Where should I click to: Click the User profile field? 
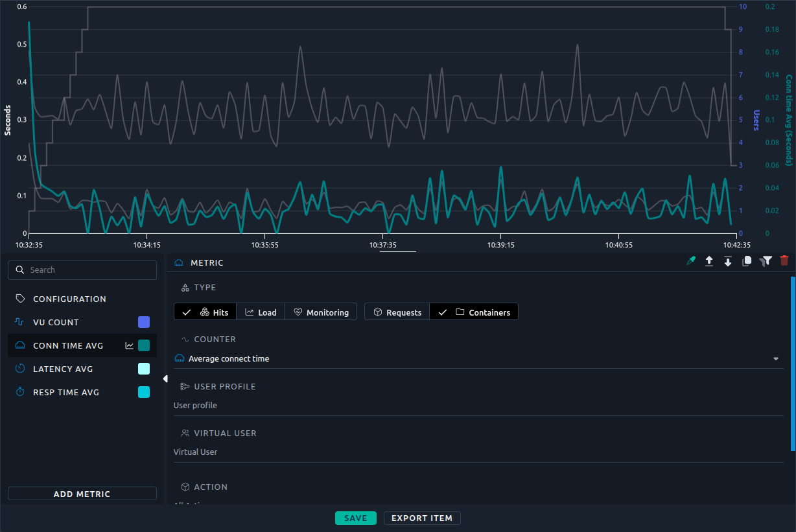click(x=478, y=406)
